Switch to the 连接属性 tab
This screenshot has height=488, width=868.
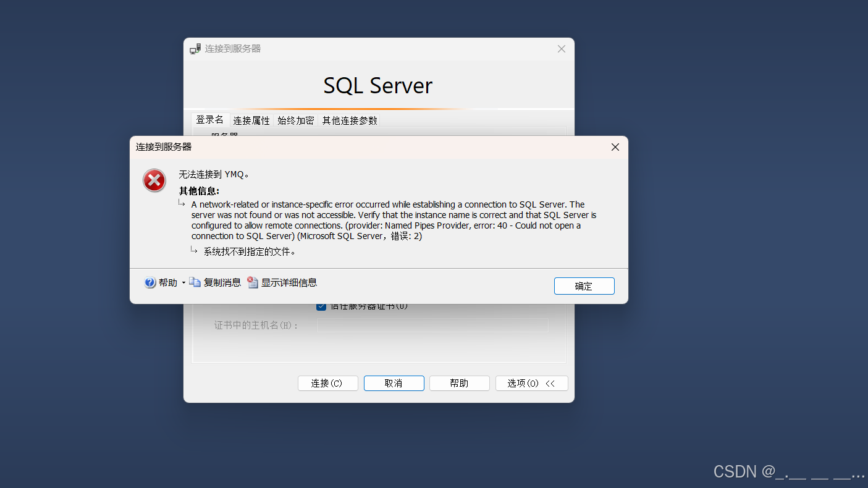pyautogui.click(x=251, y=120)
